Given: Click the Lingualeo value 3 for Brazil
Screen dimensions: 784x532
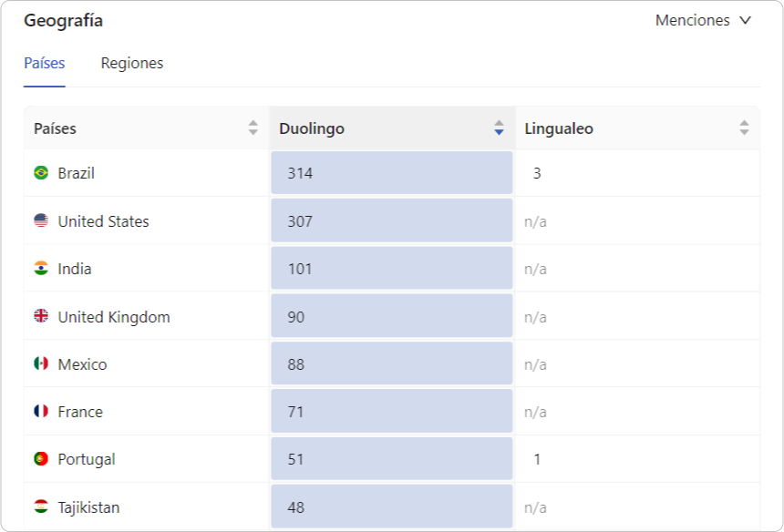Looking at the screenshot, I should coord(537,173).
